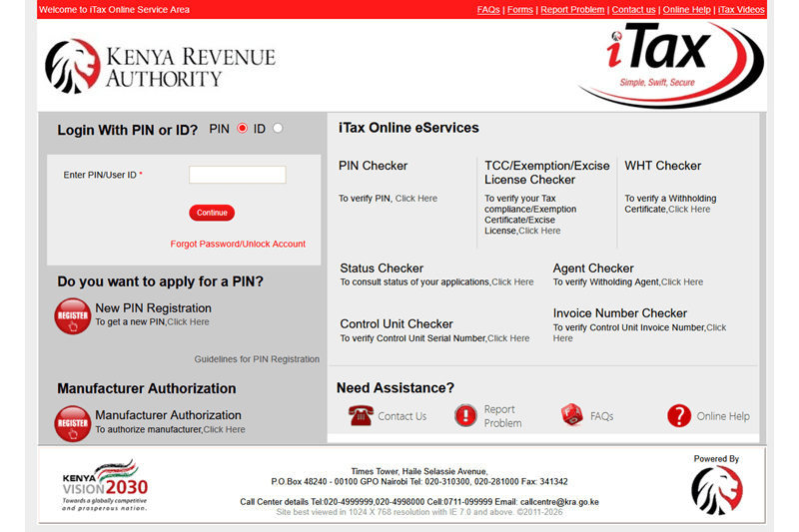Click the 'Times Tower, Haile Selassie Avenue' address text
This screenshot has width=799, height=532.
pyautogui.click(x=419, y=471)
